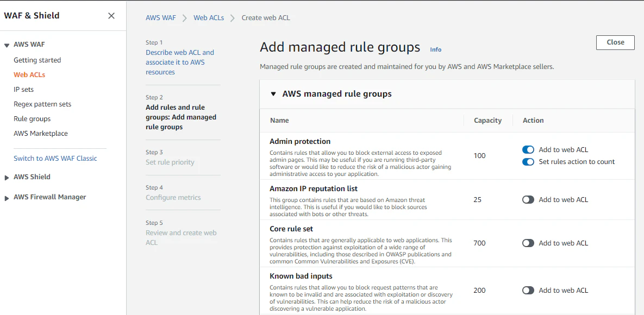Collapse the AWS WAF sidebar section arrow
The width and height of the screenshot is (644, 315).
pos(7,45)
